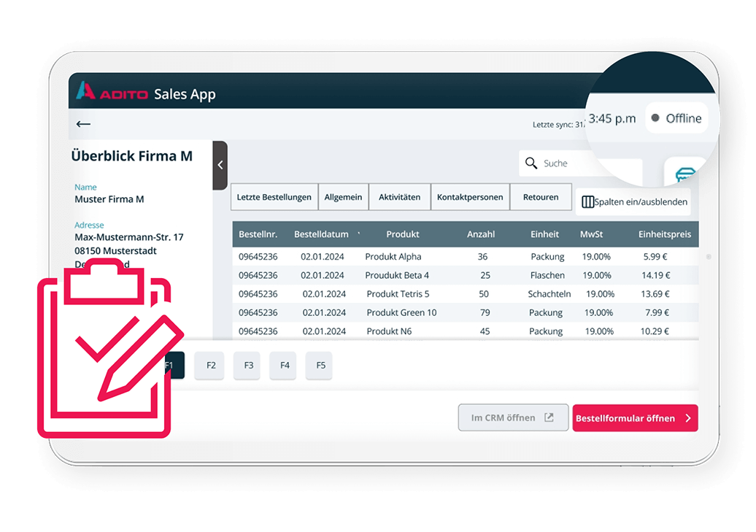Click the Einheit column header
This screenshot has height=532, width=756.
[544, 234]
